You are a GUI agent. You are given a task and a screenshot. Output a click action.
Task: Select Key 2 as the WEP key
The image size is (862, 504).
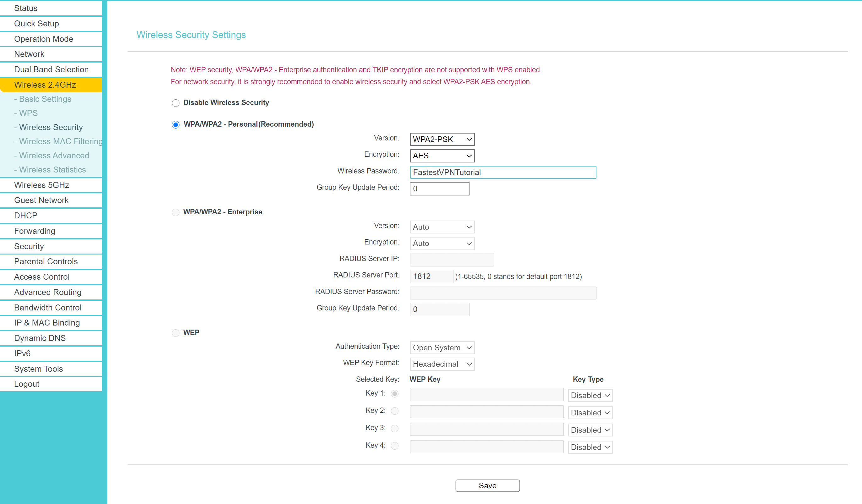coord(395,411)
